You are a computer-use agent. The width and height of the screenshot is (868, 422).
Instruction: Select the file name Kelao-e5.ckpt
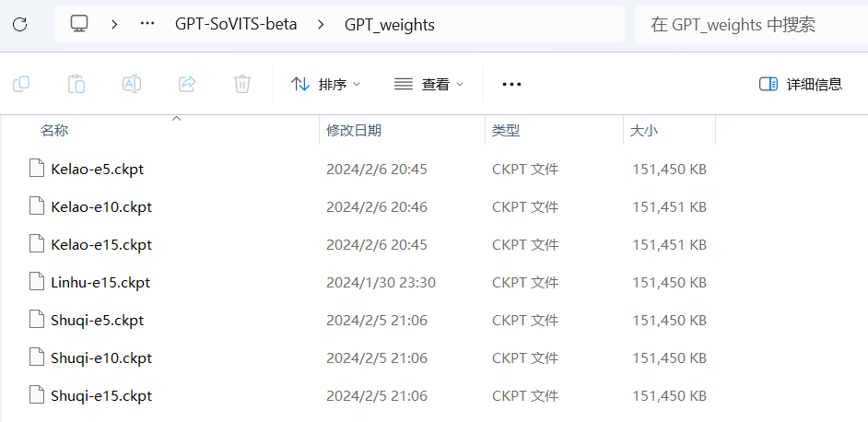coord(98,169)
